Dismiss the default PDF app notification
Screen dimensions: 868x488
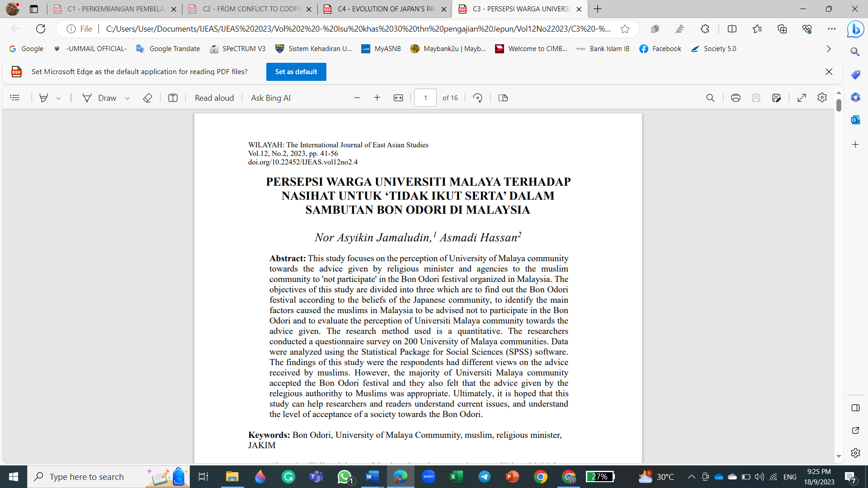(829, 72)
